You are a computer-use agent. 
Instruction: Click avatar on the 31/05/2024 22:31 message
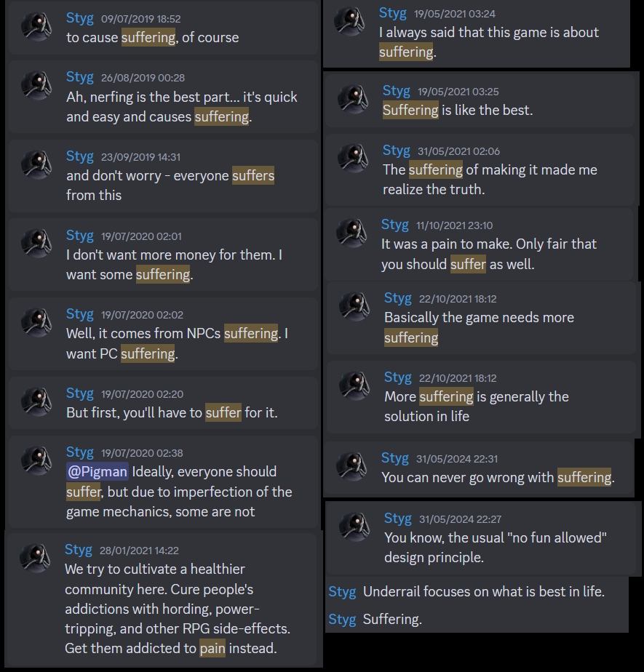351,466
